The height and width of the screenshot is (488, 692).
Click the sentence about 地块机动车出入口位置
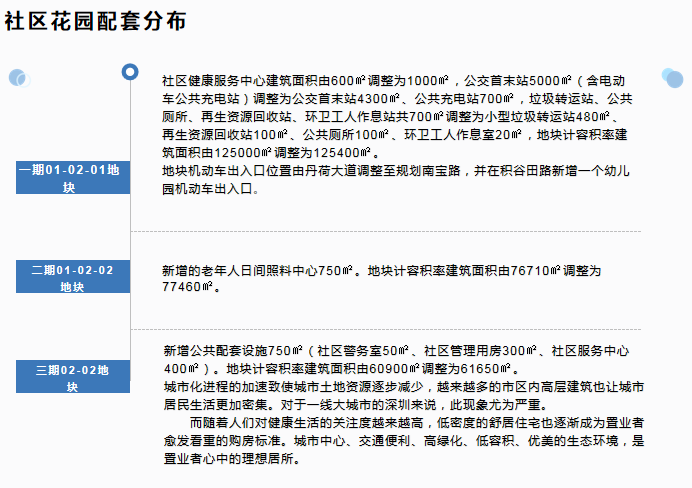click(x=397, y=179)
